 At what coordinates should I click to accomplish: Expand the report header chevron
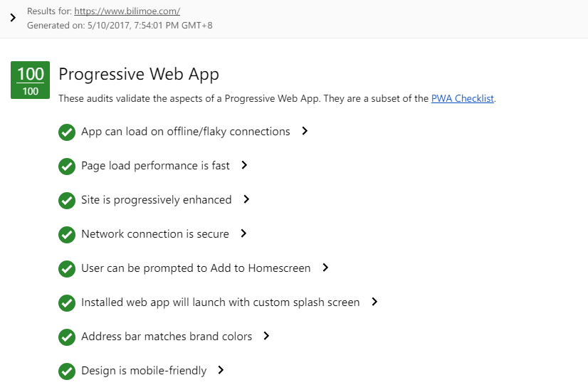(x=13, y=18)
